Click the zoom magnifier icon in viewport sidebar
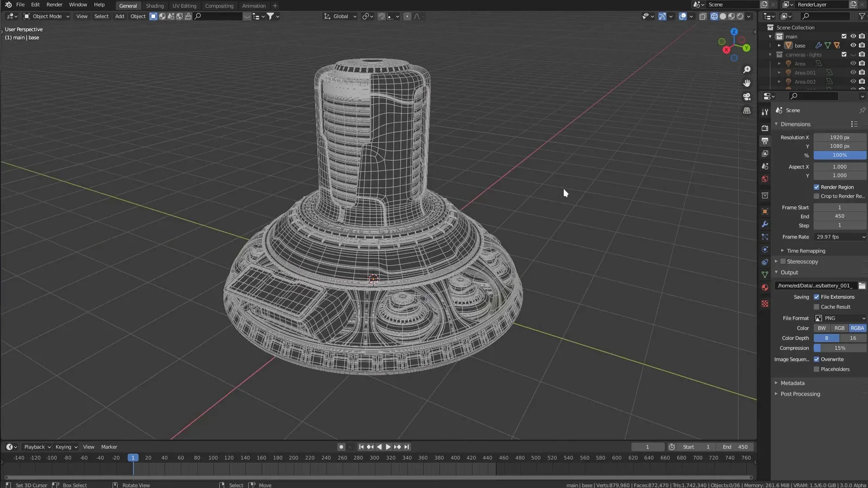 tap(747, 69)
